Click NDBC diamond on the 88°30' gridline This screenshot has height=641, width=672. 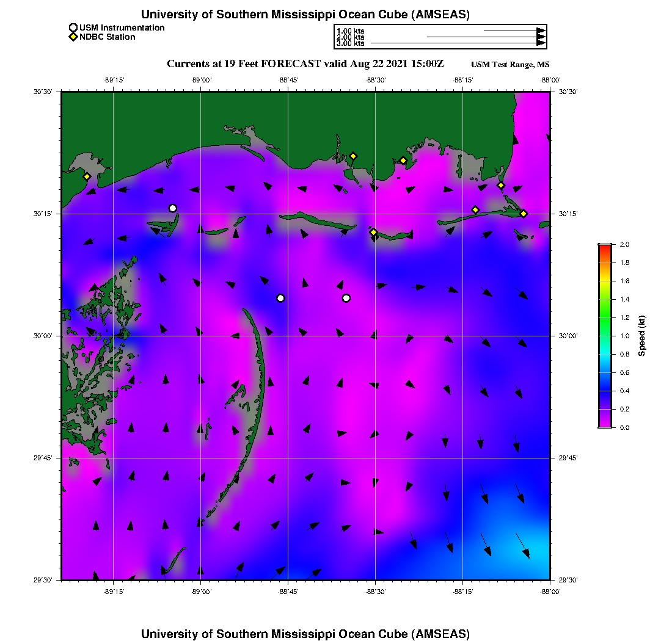point(374,232)
